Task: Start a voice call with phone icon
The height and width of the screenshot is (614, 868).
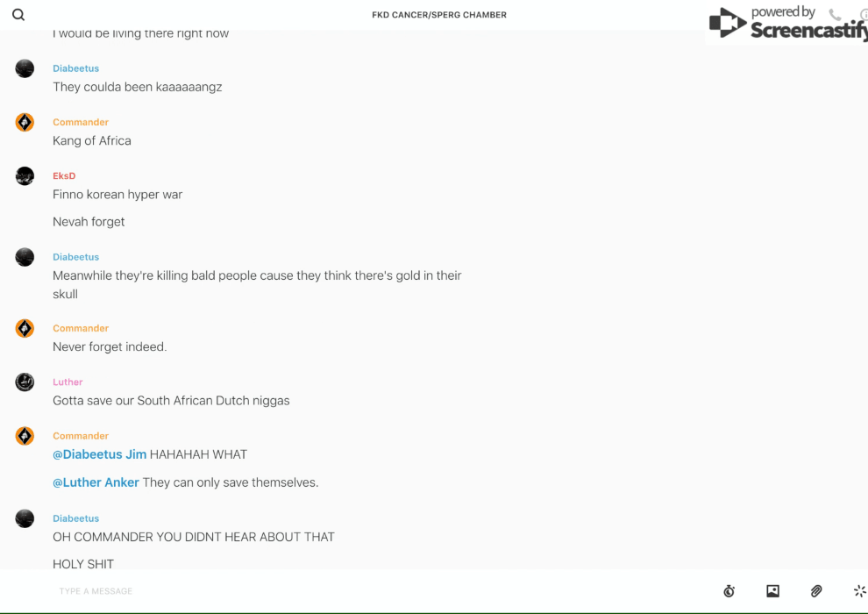Action: (x=835, y=14)
